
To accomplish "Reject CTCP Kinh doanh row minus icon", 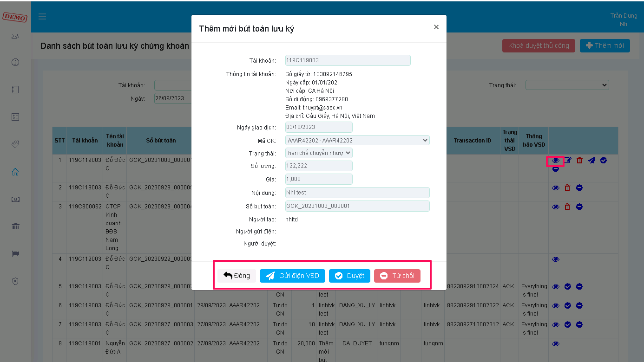I will [x=579, y=207].
